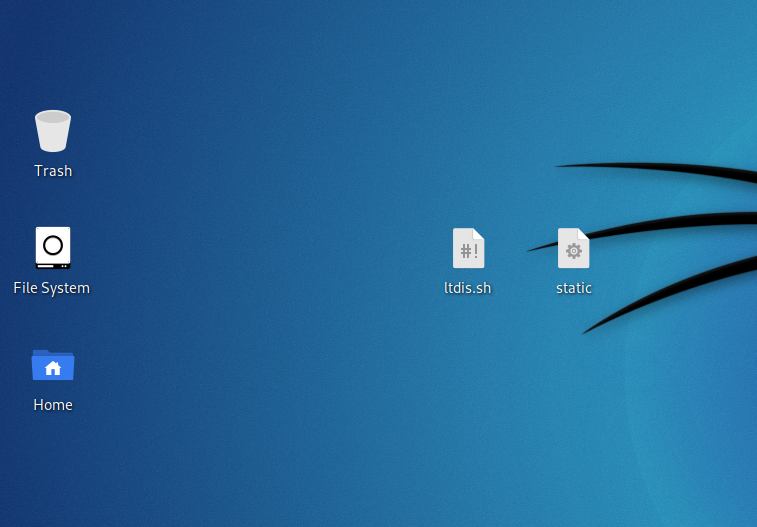Click the "ltdis.sh" file name
757x527 pixels.
(467, 288)
